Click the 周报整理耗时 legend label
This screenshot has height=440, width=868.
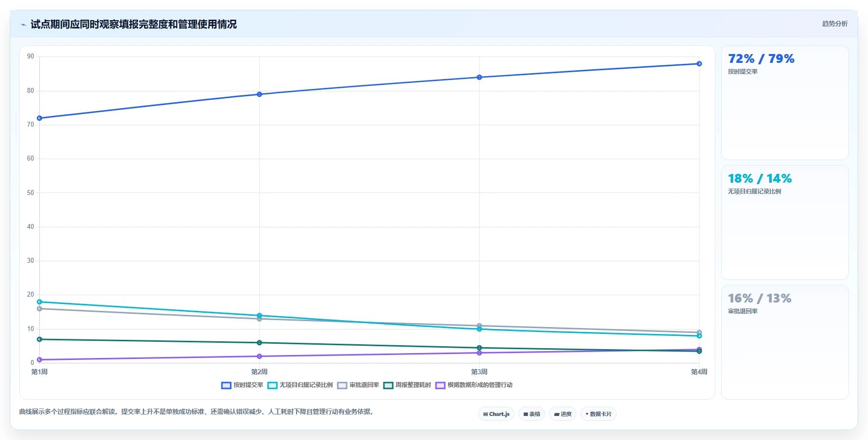(413, 385)
